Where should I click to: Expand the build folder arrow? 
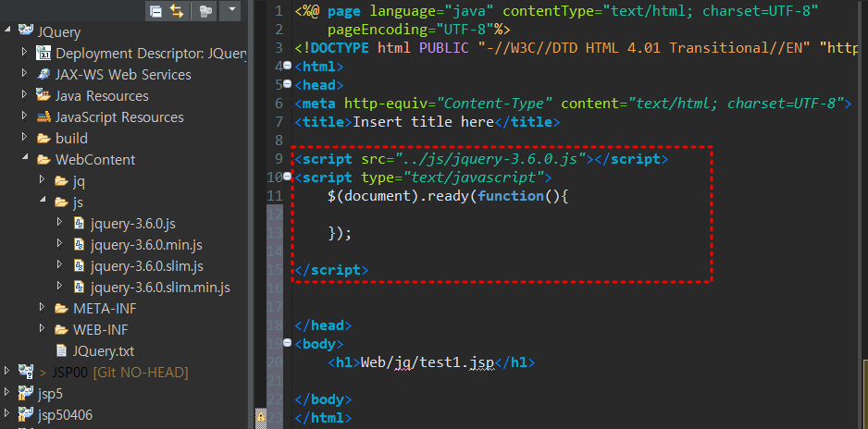24,136
